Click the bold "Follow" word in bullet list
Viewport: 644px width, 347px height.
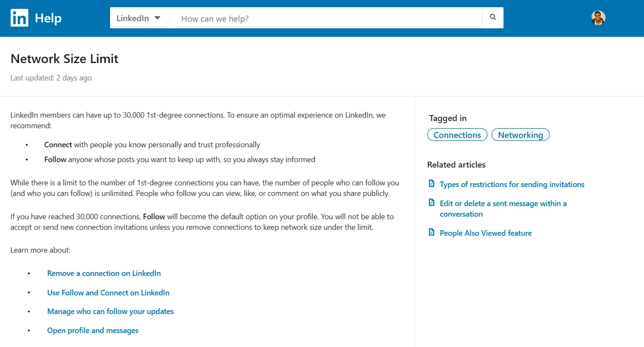(55, 160)
